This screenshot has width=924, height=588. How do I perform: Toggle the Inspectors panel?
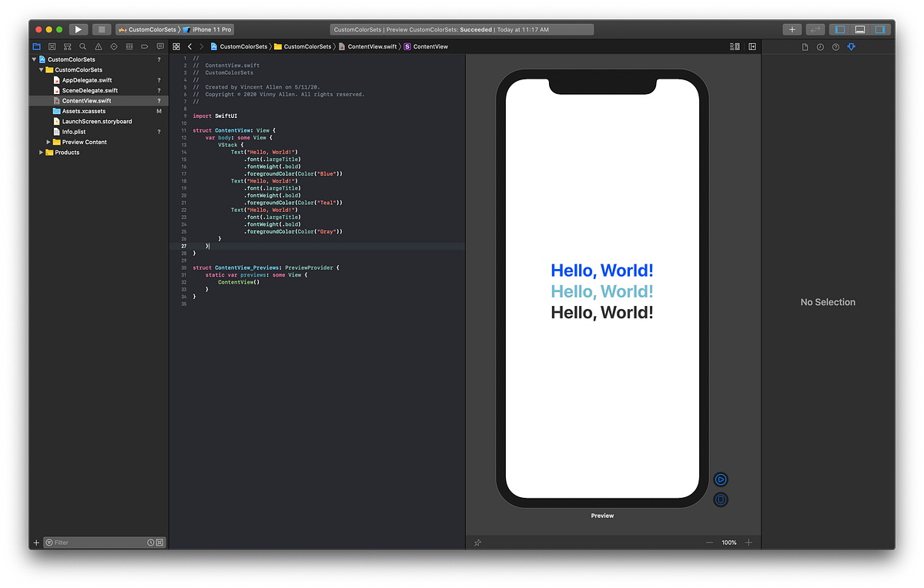click(881, 29)
